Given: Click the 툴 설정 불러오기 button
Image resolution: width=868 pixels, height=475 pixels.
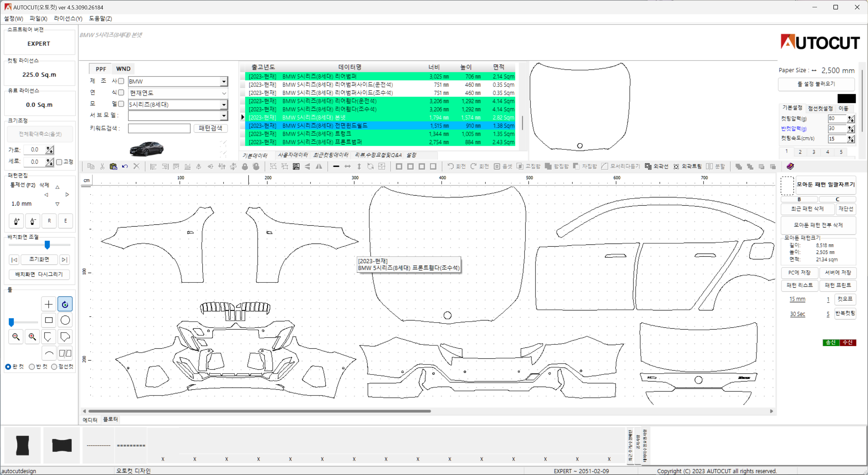Looking at the screenshot, I should [x=816, y=84].
